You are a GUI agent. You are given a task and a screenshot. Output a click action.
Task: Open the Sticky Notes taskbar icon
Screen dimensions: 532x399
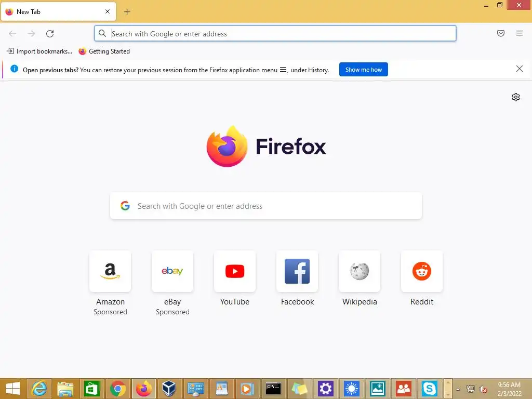[x=299, y=389]
